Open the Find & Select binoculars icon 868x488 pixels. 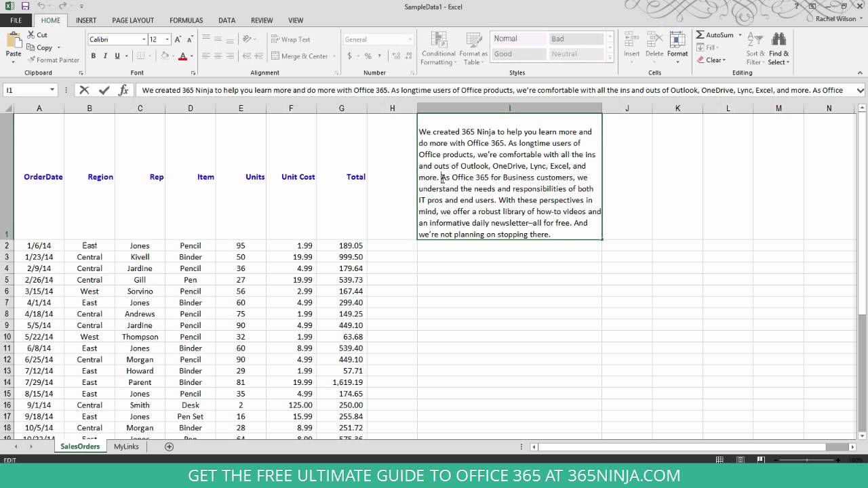coord(778,39)
